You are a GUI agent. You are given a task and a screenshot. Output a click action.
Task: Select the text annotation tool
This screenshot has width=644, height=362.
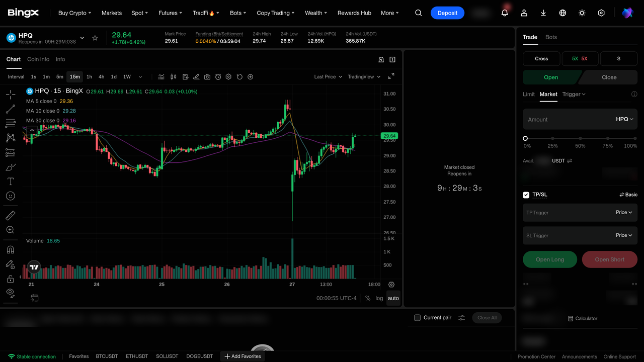(x=10, y=182)
